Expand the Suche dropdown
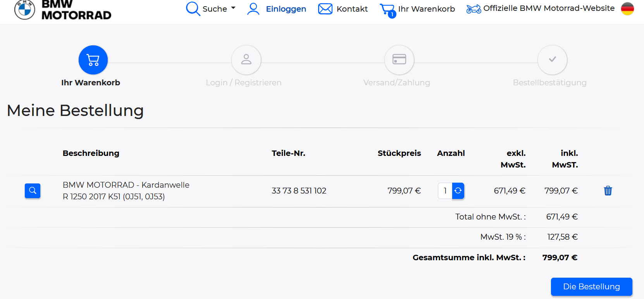Image resolution: width=644 pixels, height=299 pixels. pyautogui.click(x=219, y=9)
